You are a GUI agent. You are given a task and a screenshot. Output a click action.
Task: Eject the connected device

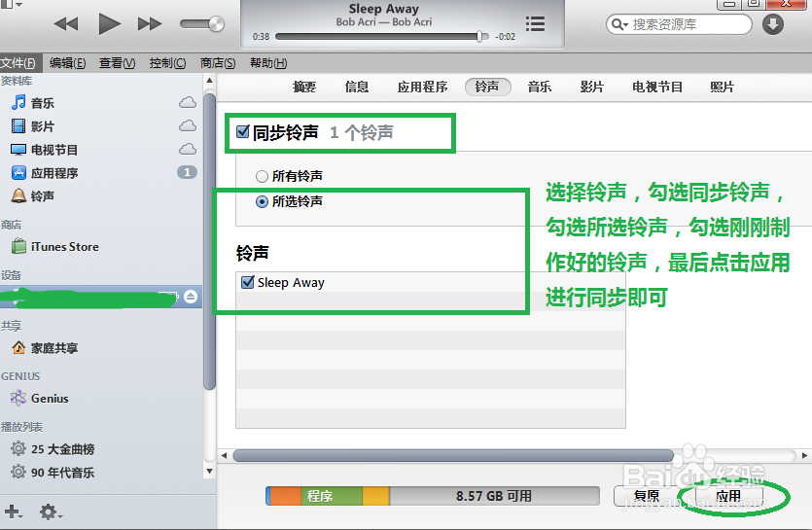click(x=191, y=297)
